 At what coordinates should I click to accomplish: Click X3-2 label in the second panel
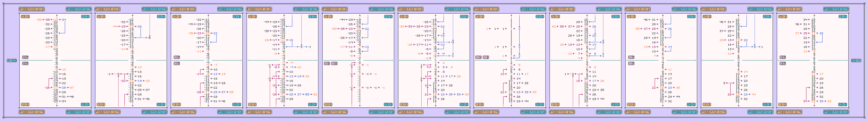tap(101, 16)
